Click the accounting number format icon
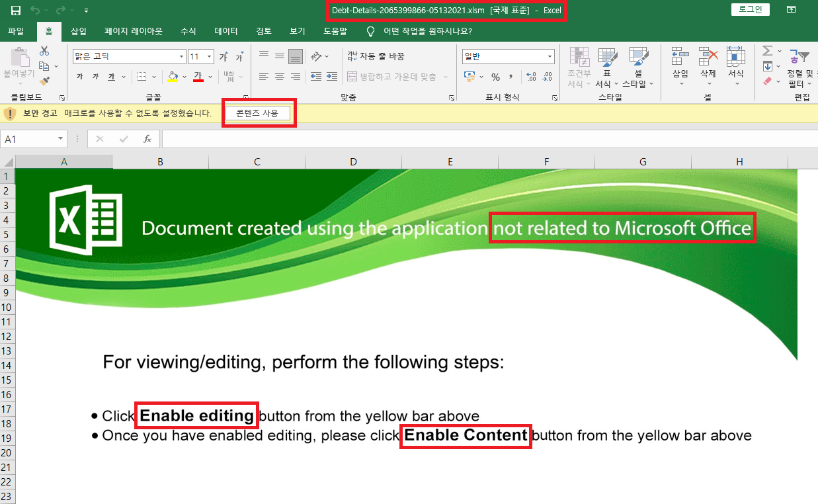The image size is (818, 504). click(470, 77)
